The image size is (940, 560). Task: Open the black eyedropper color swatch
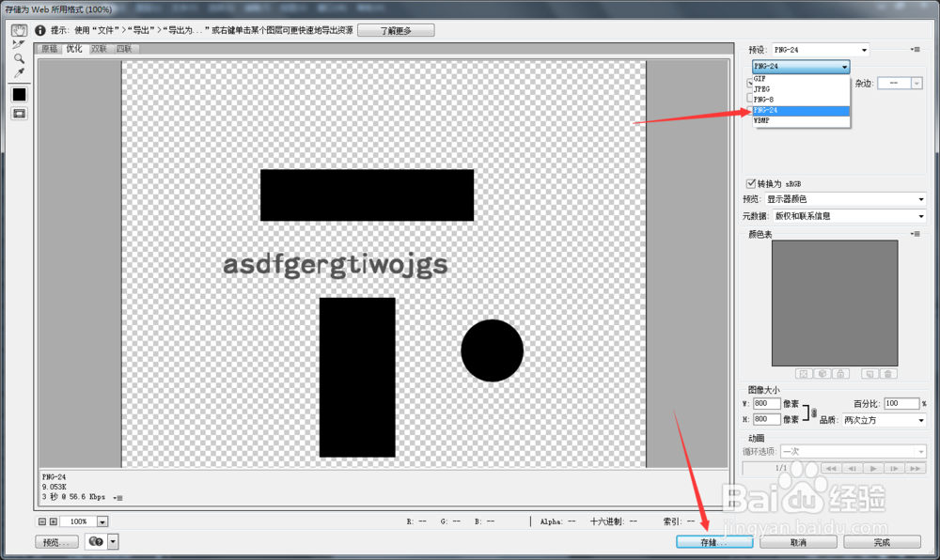(19, 95)
